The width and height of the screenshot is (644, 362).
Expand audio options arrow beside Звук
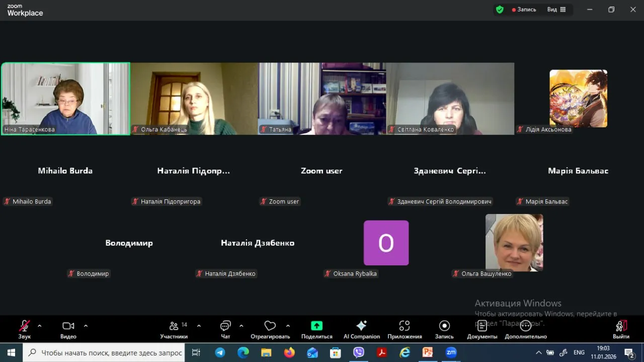40,326
